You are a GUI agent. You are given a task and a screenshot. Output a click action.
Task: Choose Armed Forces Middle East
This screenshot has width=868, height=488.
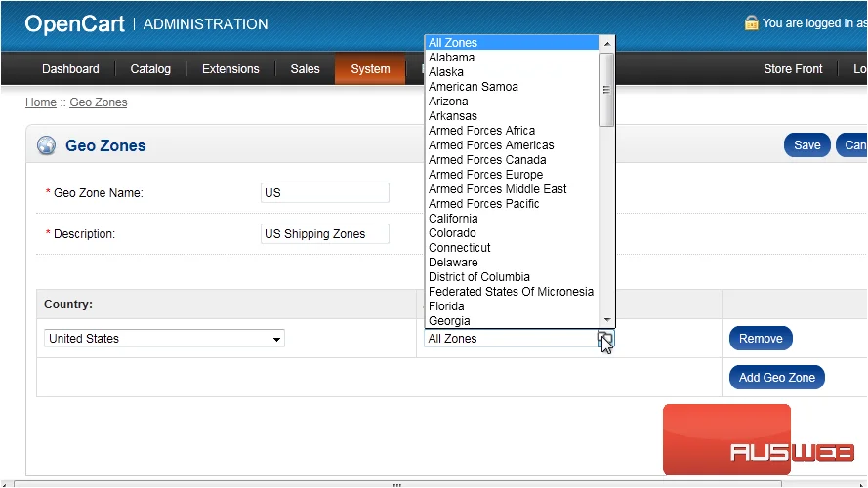pyautogui.click(x=512, y=189)
